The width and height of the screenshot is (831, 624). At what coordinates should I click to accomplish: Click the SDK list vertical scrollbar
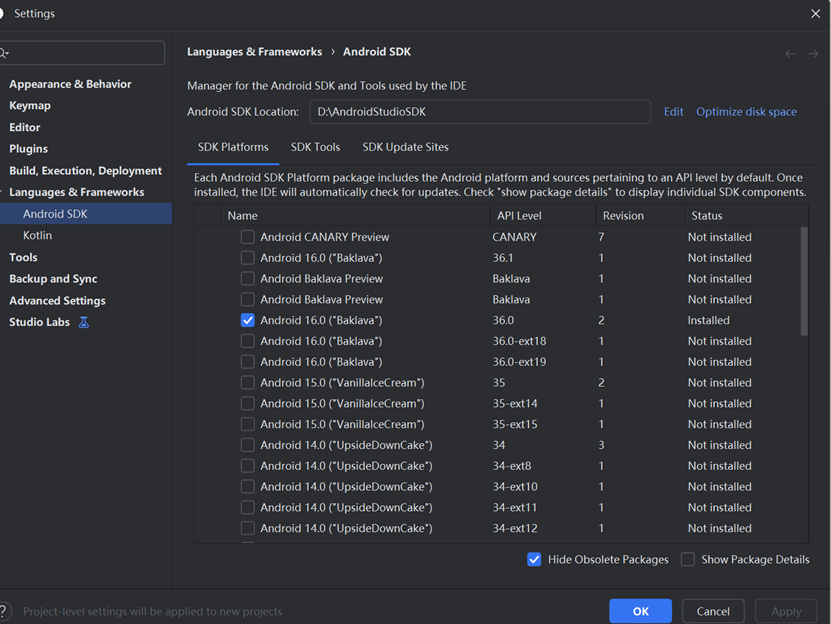pos(804,281)
